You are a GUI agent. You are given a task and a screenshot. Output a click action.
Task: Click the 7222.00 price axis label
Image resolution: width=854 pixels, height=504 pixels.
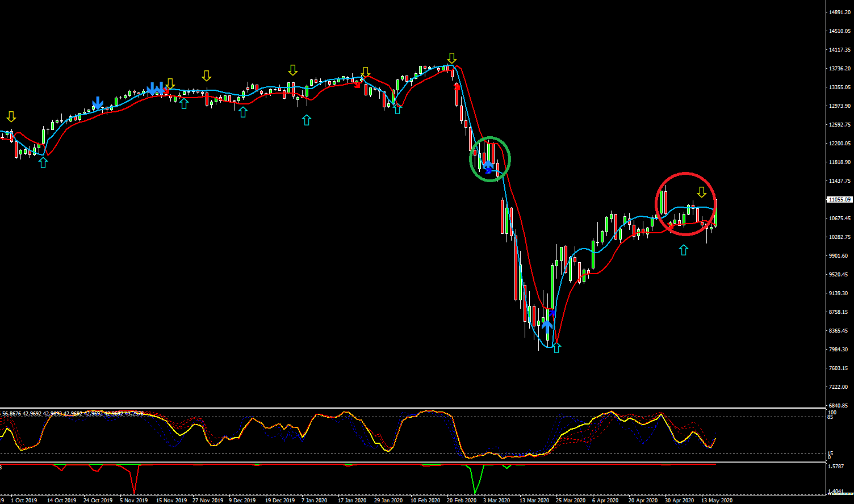[839, 387]
